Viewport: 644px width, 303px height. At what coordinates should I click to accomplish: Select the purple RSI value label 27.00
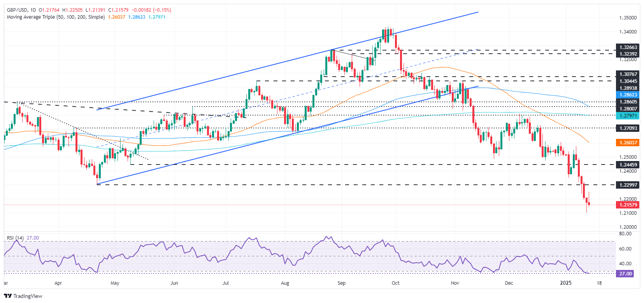[x=625, y=273]
